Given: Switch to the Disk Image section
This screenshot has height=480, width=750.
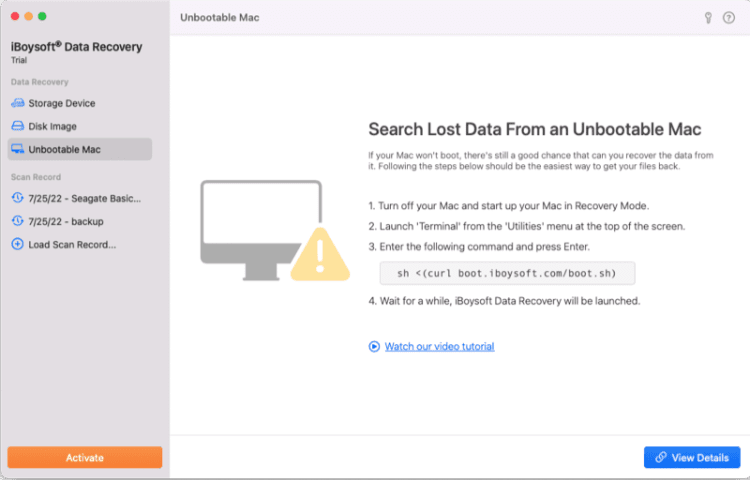Looking at the screenshot, I should click(52, 127).
